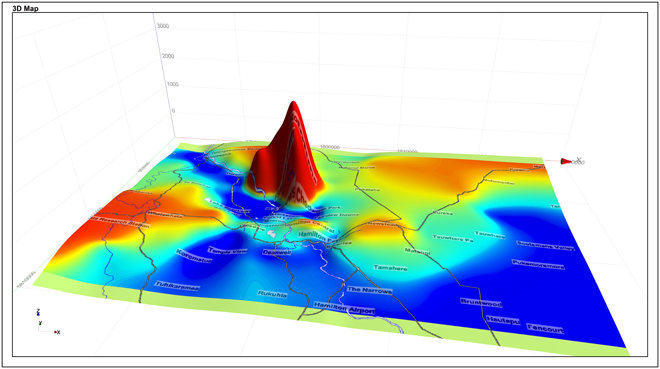This screenshot has height=369, width=660.
Task: Select the Tamahere map label
Action: [x=391, y=268]
